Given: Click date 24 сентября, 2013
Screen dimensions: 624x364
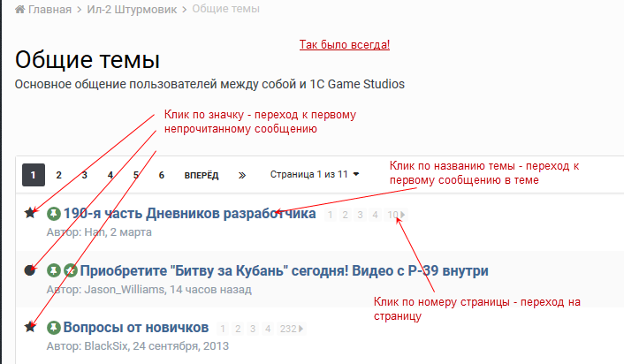Looking at the screenshot, I should coord(181,346).
